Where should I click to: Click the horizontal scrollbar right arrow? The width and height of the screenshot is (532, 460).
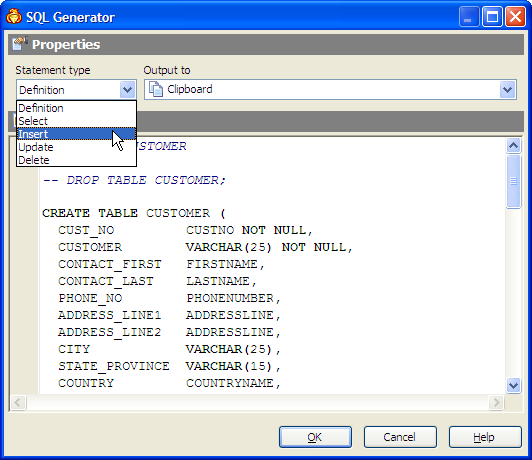[x=496, y=403]
